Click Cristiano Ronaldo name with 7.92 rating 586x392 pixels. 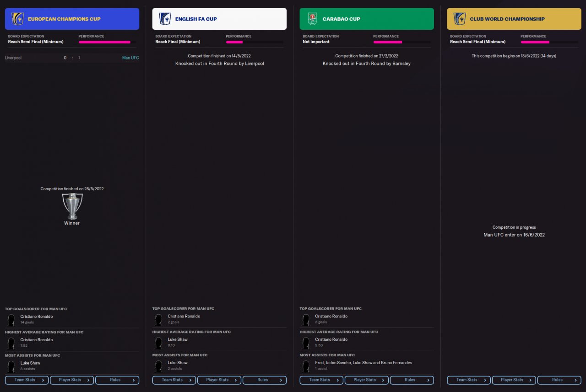point(37,340)
